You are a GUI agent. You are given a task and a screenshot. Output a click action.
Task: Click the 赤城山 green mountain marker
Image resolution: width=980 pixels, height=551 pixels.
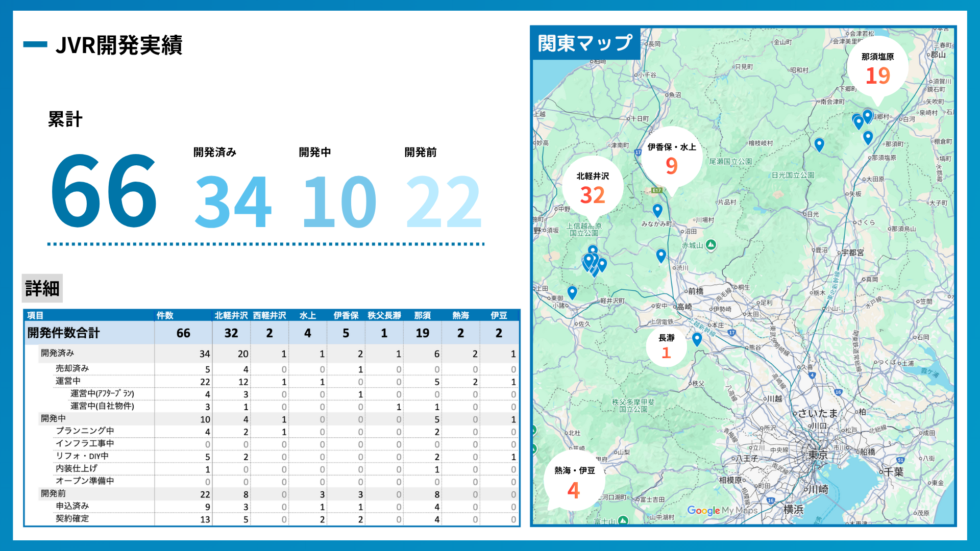pos(711,245)
